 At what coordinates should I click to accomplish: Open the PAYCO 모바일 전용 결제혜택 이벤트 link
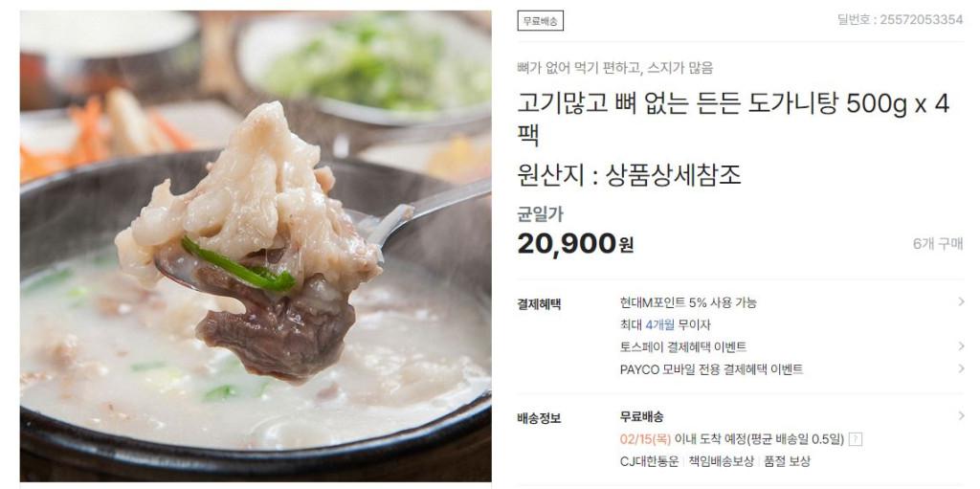point(711,369)
